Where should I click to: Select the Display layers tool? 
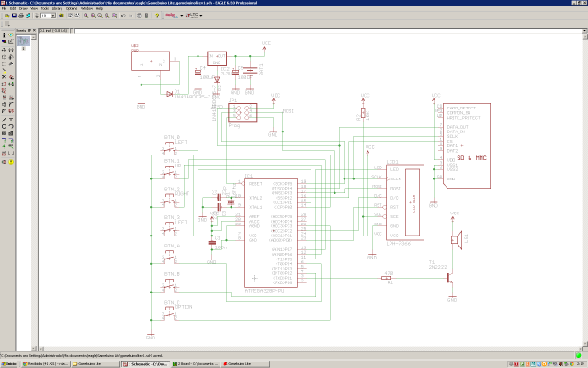click(x=4, y=41)
